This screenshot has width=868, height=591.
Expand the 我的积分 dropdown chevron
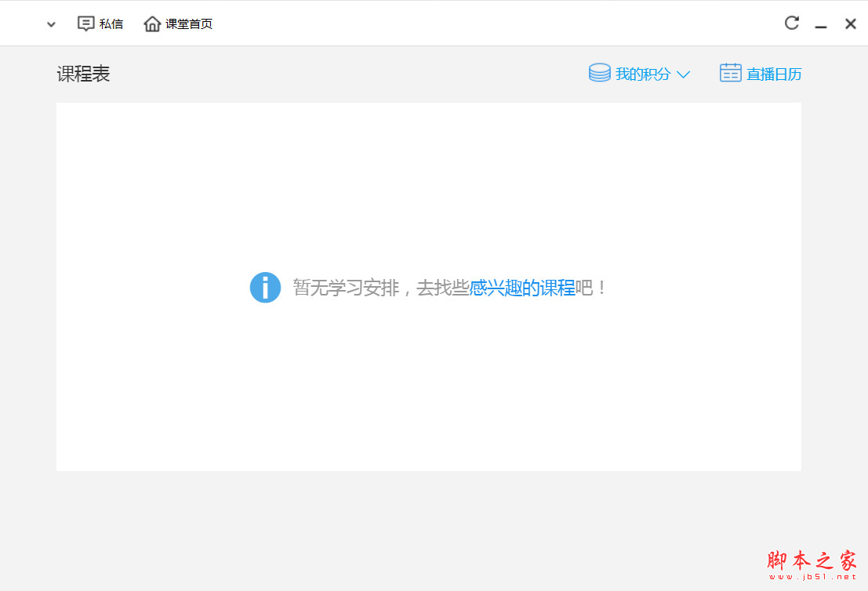[684, 74]
